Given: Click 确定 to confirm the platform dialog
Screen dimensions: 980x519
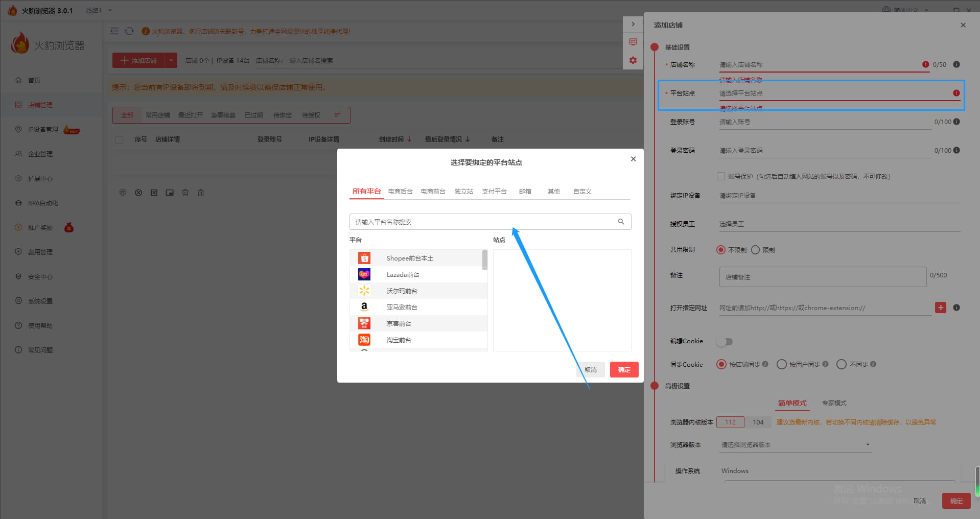Looking at the screenshot, I should click(x=624, y=369).
